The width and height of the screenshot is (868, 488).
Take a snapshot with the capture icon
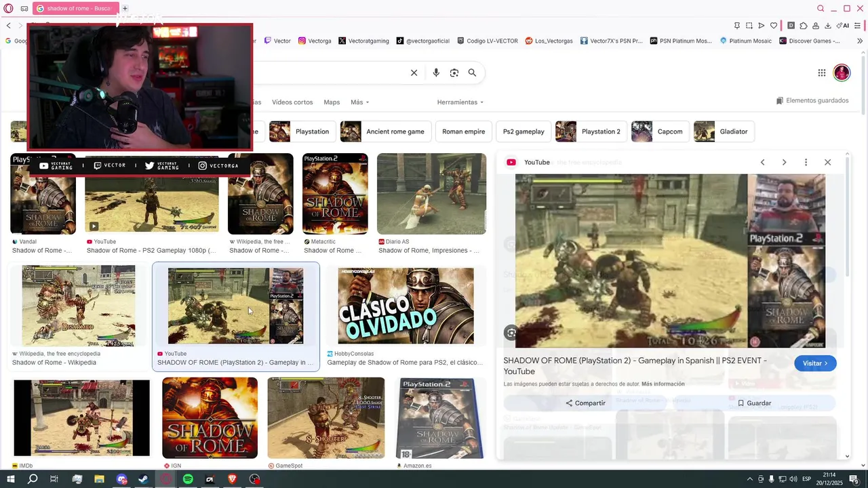[x=749, y=26]
